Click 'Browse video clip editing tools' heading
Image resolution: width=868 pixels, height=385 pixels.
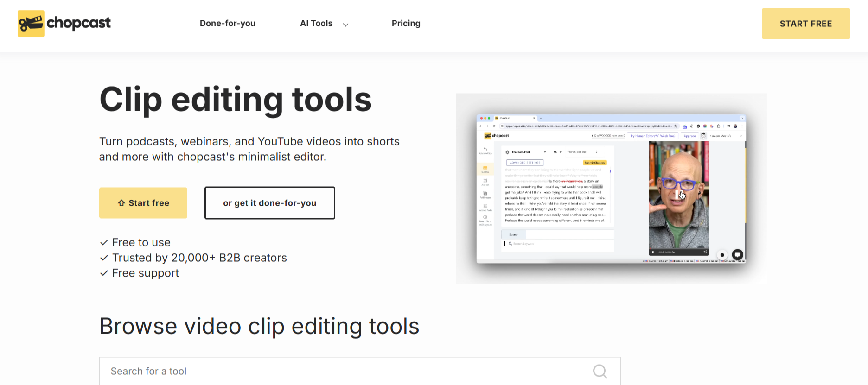click(x=259, y=326)
